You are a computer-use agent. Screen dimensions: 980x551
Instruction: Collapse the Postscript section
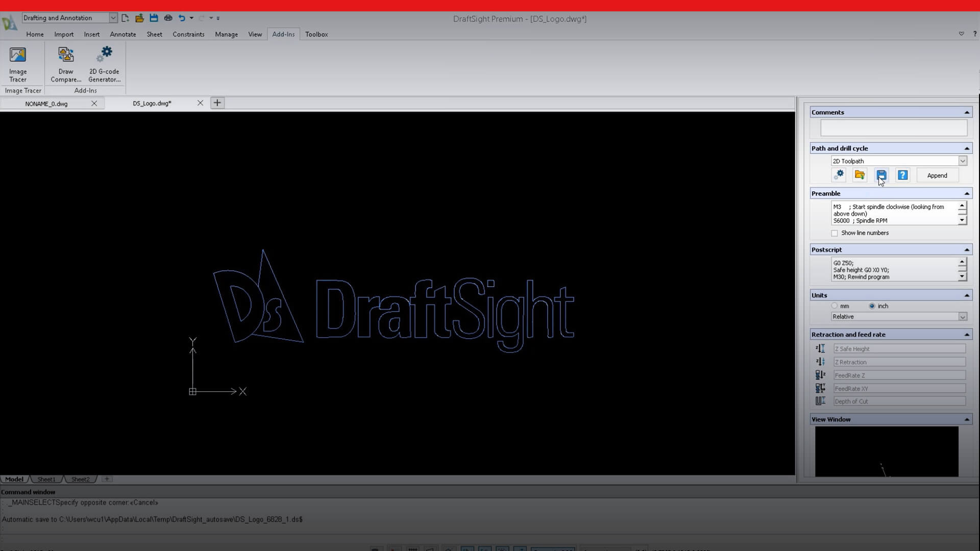967,249
